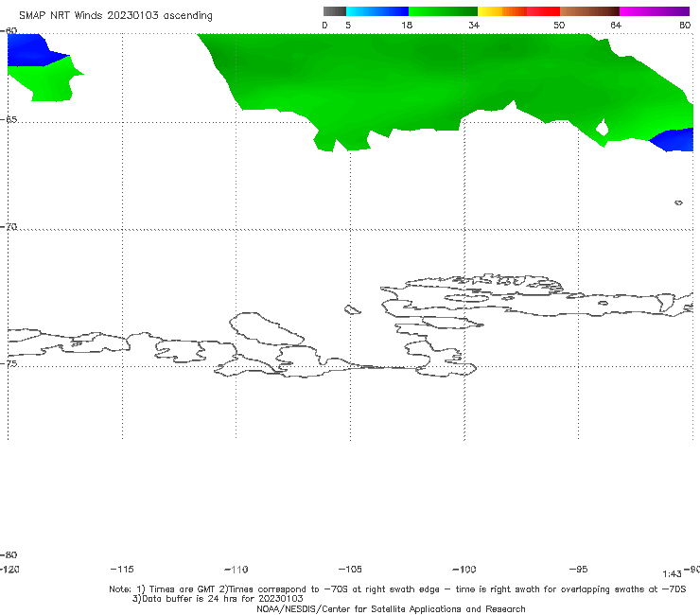This screenshot has width=700, height=615.
Task: Click the colorbar label '5'
Action: pos(348,25)
